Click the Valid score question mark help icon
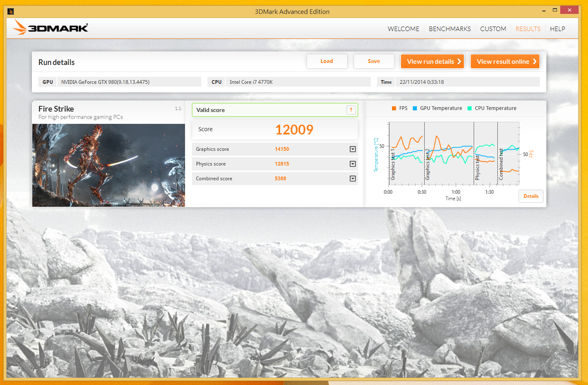Viewport: 588px width, 385px height. [x=351, y=110]
